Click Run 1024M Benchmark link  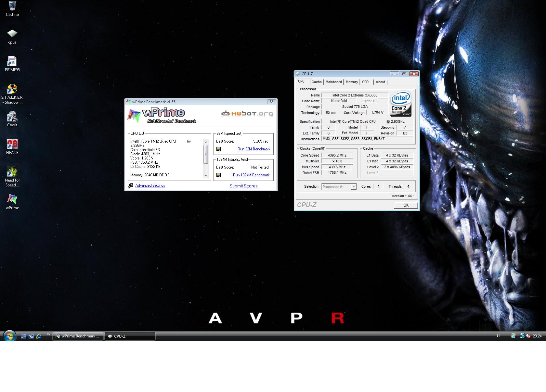point(251,175)
